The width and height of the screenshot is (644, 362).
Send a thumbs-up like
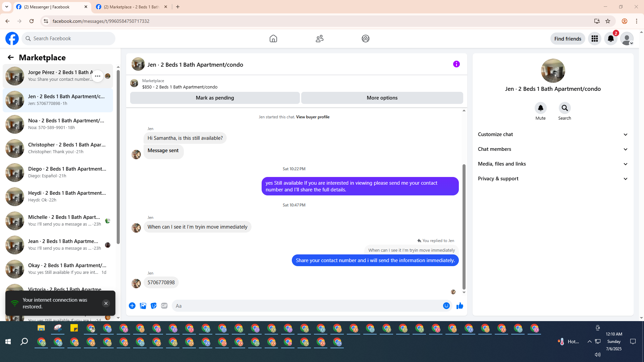(460, 306)
